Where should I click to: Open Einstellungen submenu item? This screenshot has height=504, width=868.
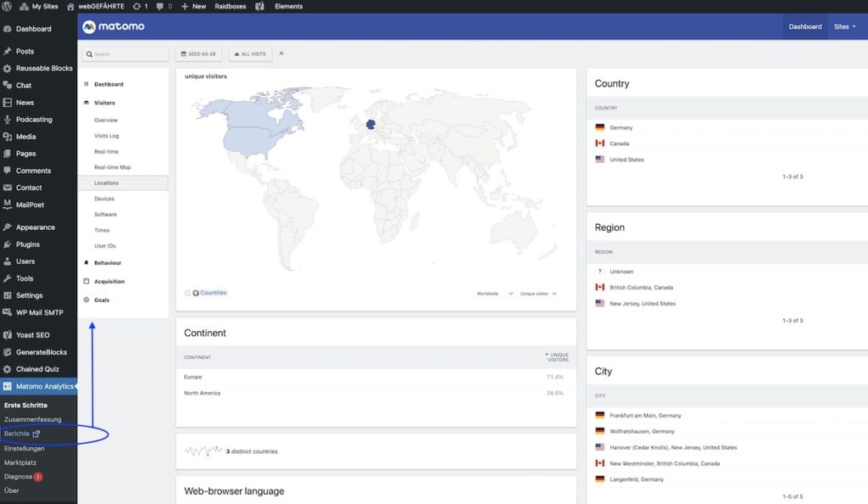click(25, 449)
